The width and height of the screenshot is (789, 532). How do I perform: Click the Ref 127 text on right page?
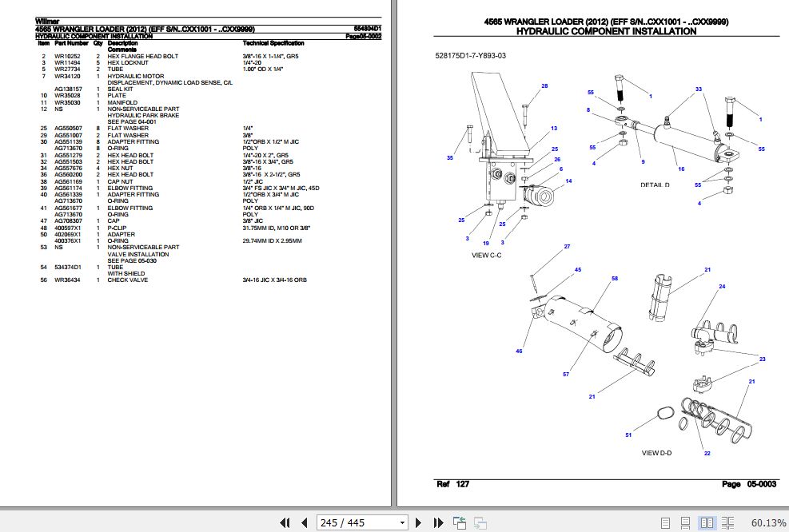tap(453, 483)
